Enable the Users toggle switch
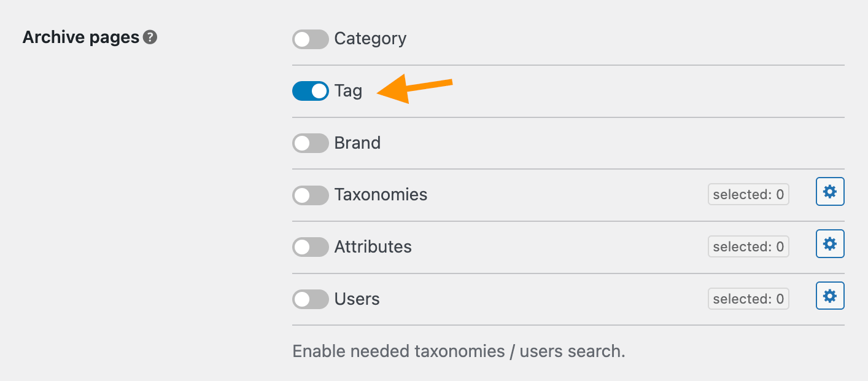Screen dimensions: 868x381 (311, 299)
